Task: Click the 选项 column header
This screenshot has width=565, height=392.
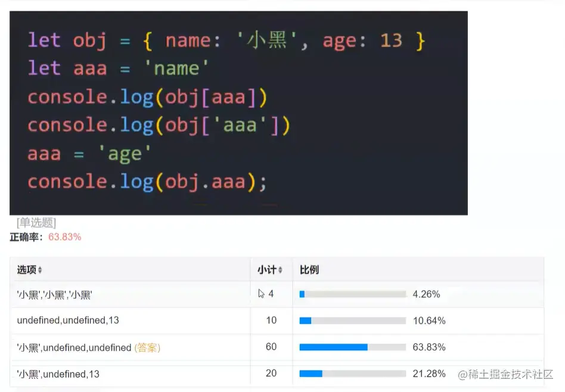Action: tap(131, 269)
